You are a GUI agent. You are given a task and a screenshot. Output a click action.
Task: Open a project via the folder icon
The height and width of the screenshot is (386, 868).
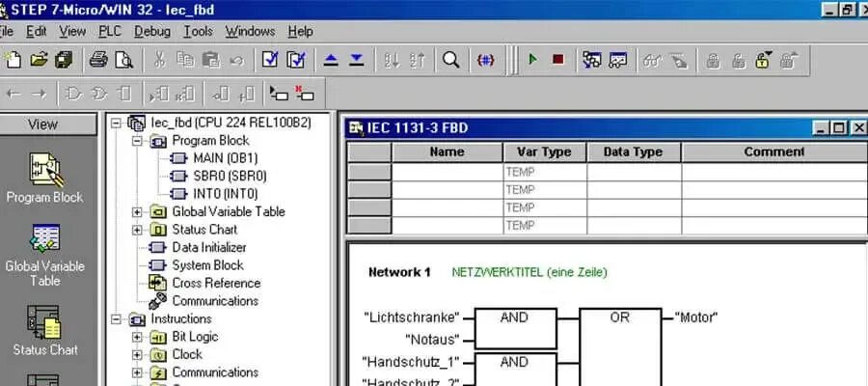coord(39,59)
